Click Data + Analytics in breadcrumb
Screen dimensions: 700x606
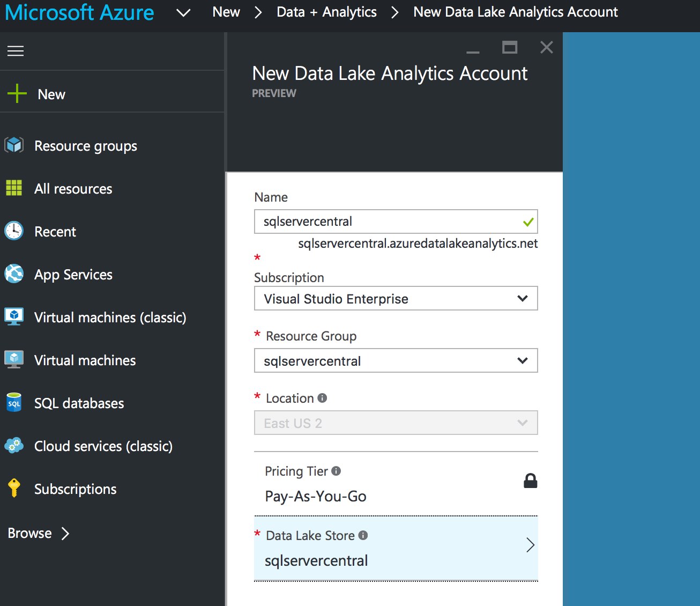pos(326,12)
